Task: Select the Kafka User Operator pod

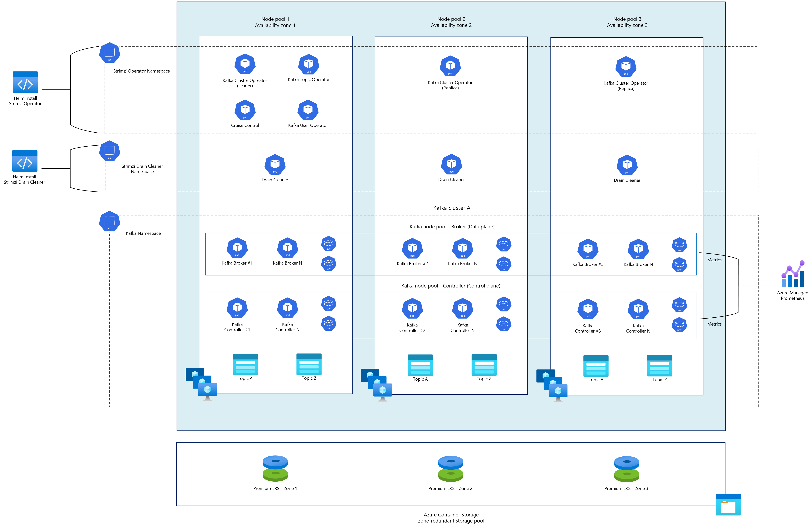Action: click(308, 110)
